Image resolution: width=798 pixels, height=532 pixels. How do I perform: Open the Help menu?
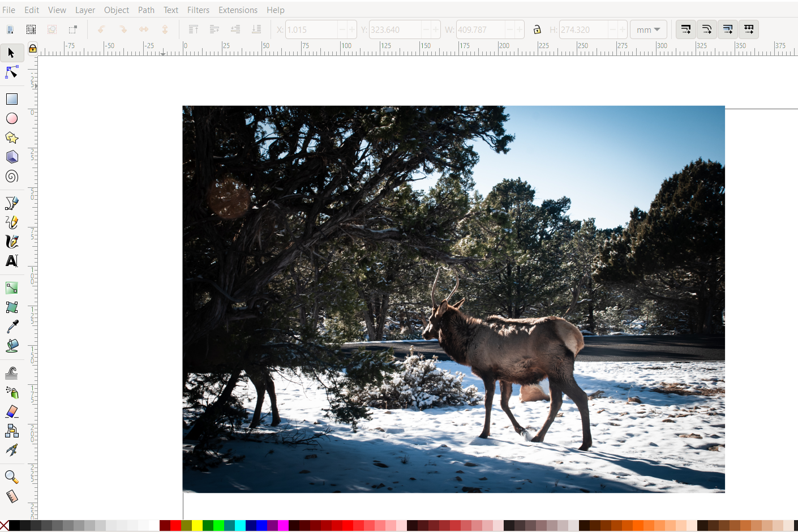pos(276,10)
